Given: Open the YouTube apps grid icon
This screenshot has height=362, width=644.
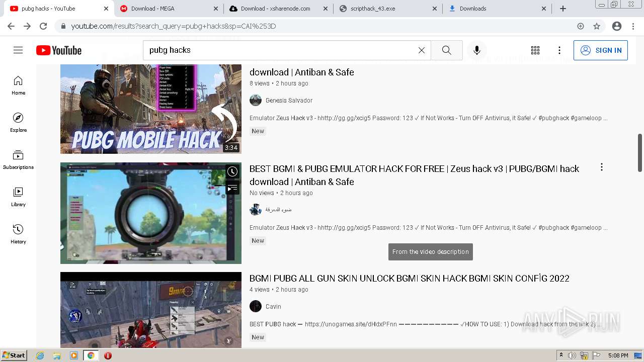Looking at the screenshot, I should pos(535,50).
